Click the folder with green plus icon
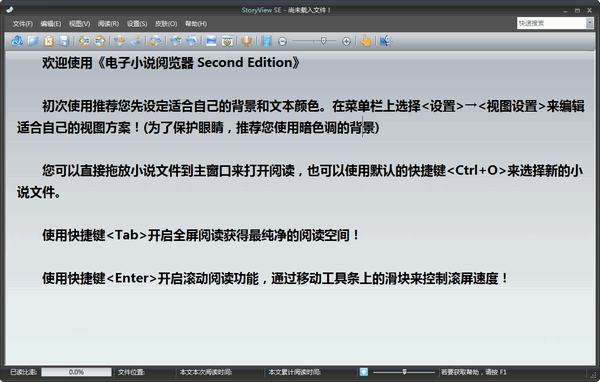The width and height of the screenshot is (600, 382). [x=176, y=41]
